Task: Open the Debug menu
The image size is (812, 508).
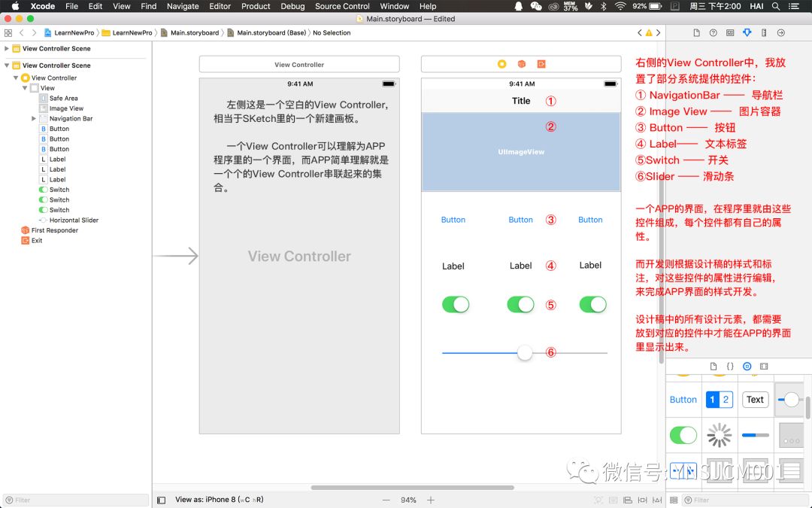Action: [292, 6]
